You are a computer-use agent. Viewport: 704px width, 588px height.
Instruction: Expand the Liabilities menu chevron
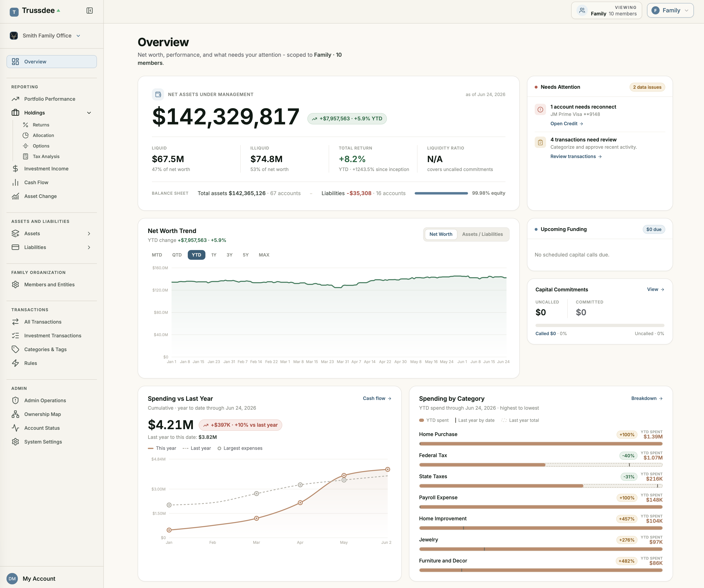[89, 247]
